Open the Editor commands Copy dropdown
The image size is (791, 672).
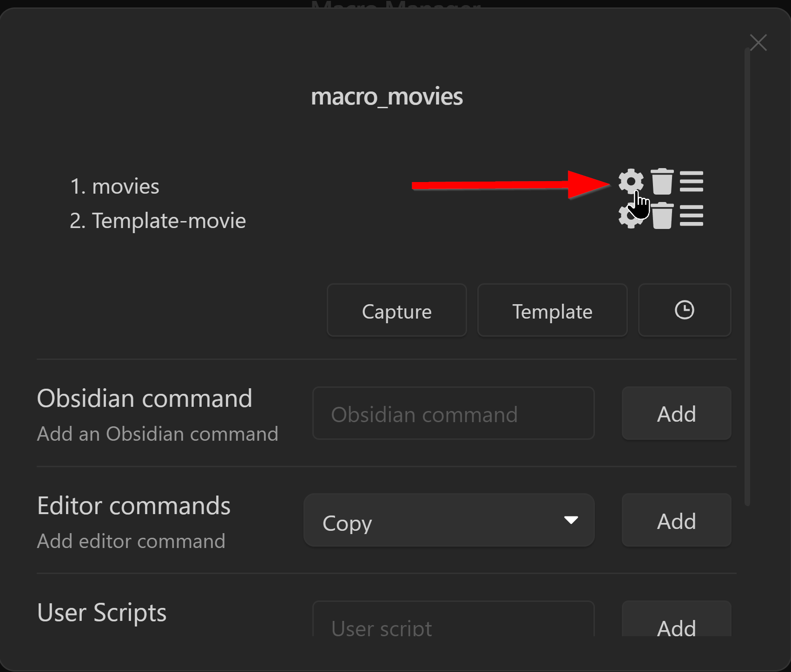449,520
